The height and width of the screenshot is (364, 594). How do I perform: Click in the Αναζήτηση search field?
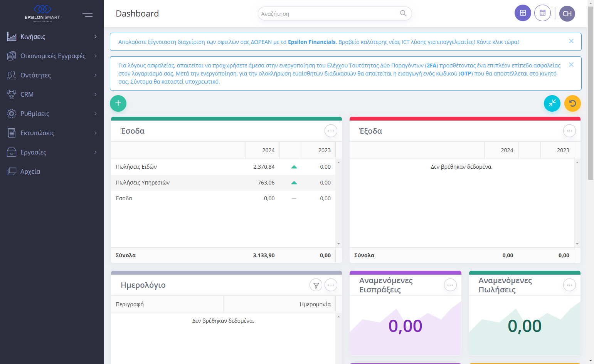click(335, 13)
